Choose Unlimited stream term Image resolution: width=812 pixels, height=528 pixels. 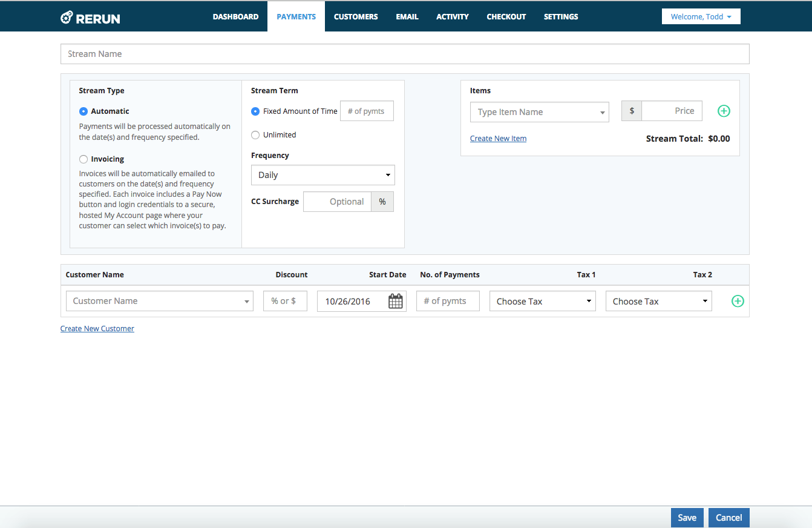[255, 135]
